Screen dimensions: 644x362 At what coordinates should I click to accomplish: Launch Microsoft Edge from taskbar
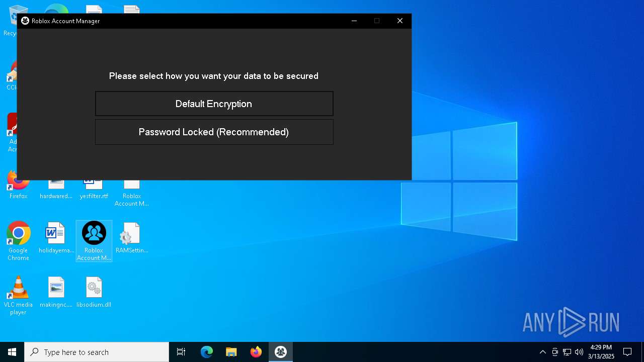(207, 352)
